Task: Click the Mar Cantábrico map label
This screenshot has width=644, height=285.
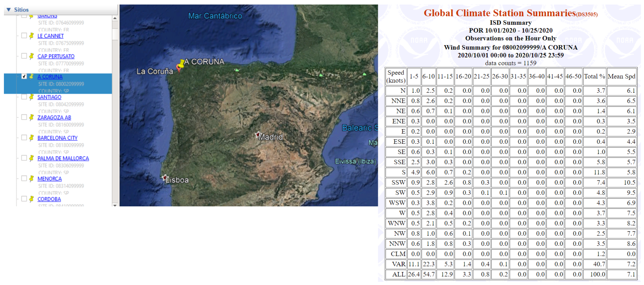Action: click(215, 16)
